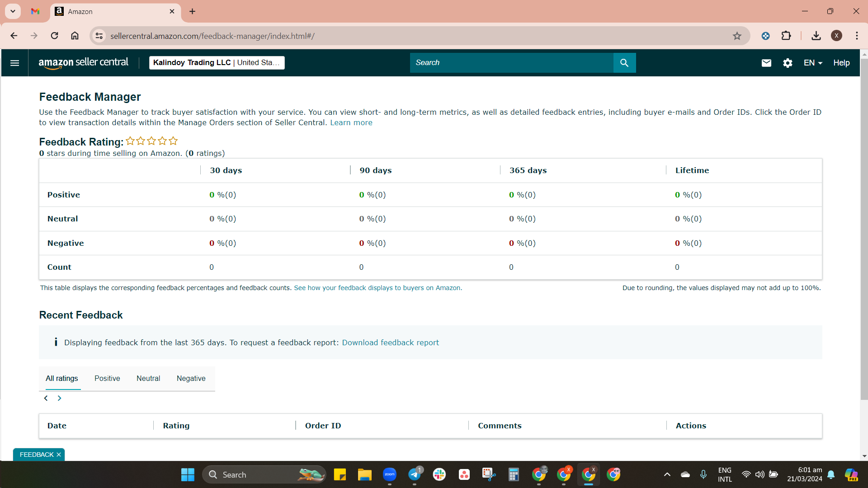This screenshot has height=488, width=868.
Task: Click the address bar URL
Action: tap(212, 36)
